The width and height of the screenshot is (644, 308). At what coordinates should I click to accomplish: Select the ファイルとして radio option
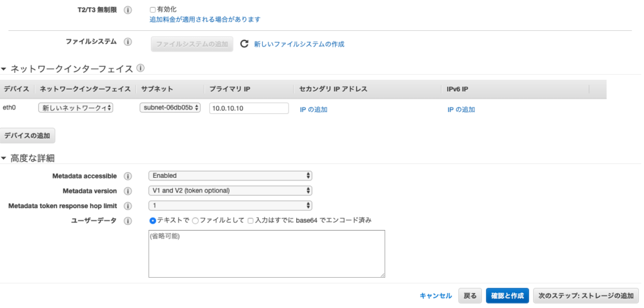click(195, 221)
